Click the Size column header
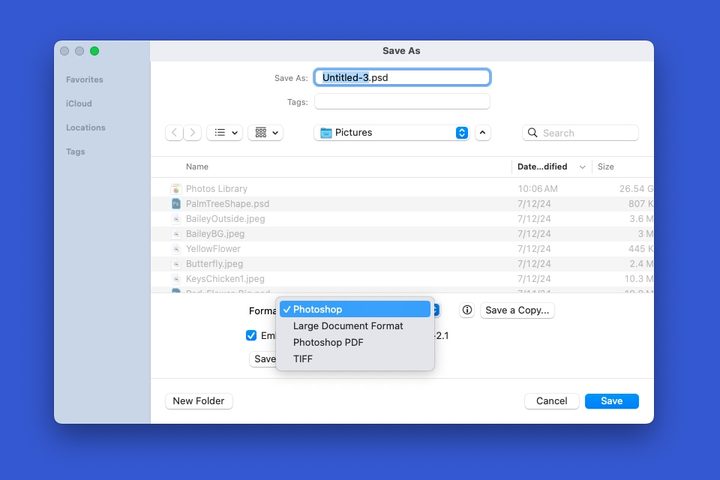 click(x=606, y=167)
